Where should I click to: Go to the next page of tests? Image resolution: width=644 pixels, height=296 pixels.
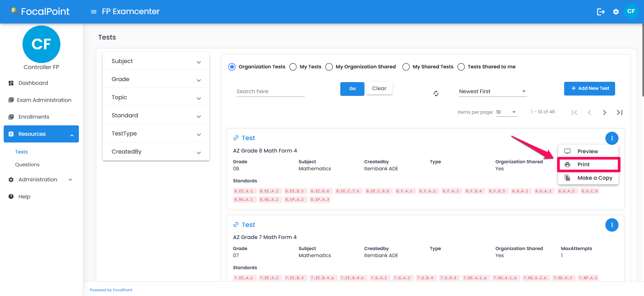pyautogui.click(x=604, y=112)
